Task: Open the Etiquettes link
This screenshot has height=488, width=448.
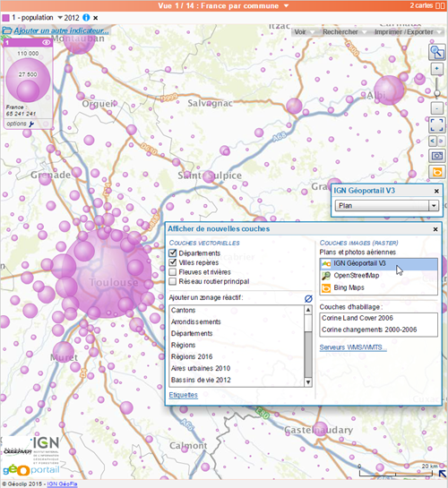Action: (184, 395)
